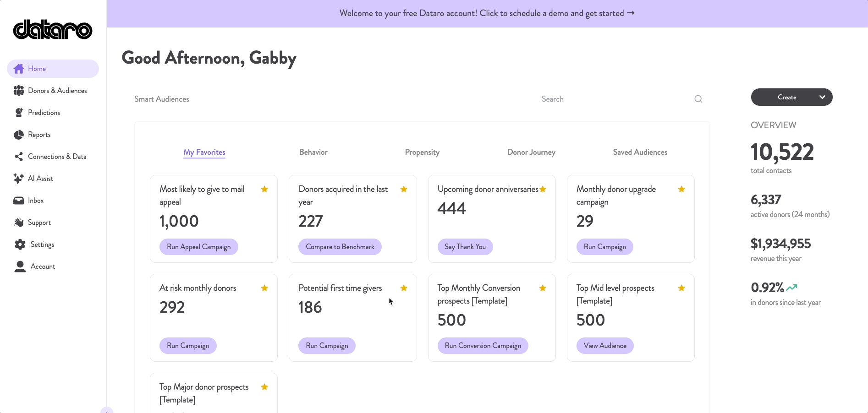Toggle the star on Potential first time givers

(x=403, y=288)
